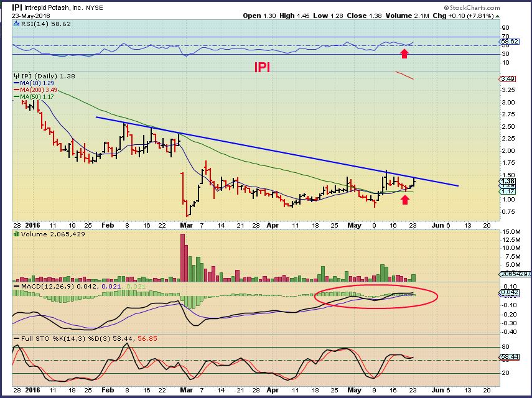This screenshot has width=532, height=398.
Task: Click the MA(10) 1.29 legend entry
Action: (x=34, y=83)
